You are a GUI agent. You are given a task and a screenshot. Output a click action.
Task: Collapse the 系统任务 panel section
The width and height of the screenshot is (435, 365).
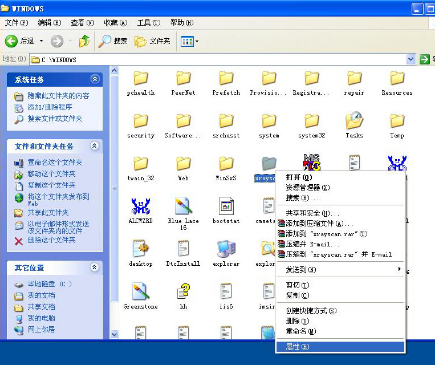point(95,79)
